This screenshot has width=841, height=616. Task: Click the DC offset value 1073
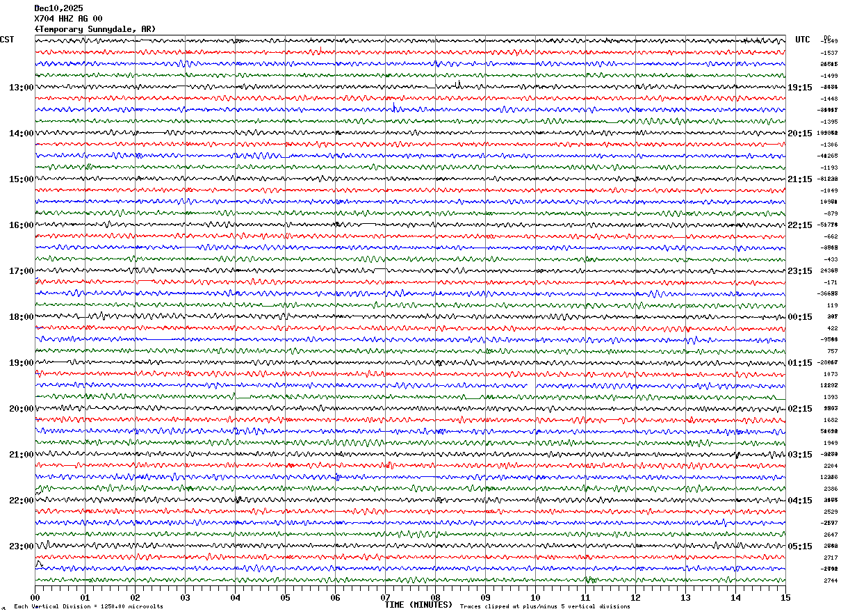coord(831,374)
